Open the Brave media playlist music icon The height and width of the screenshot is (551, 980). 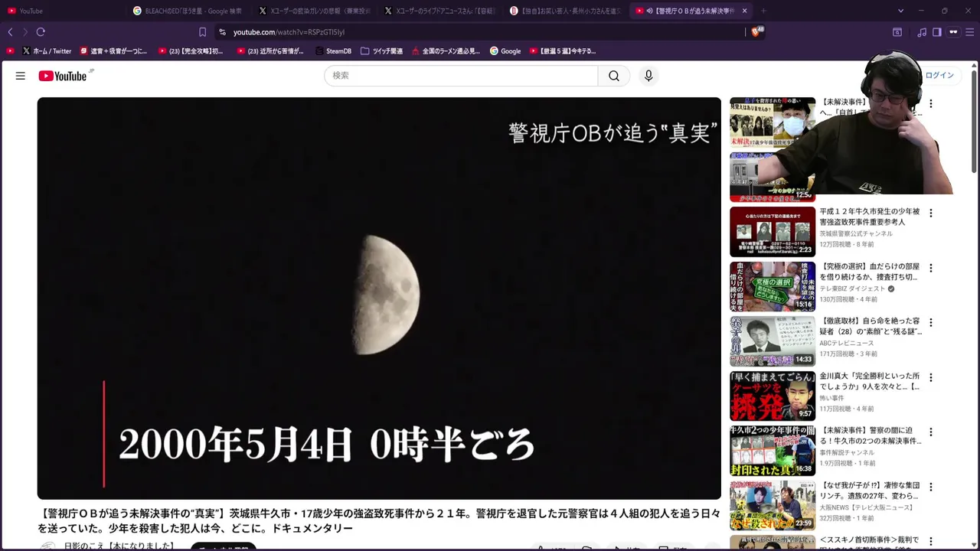tap(922, 32)
